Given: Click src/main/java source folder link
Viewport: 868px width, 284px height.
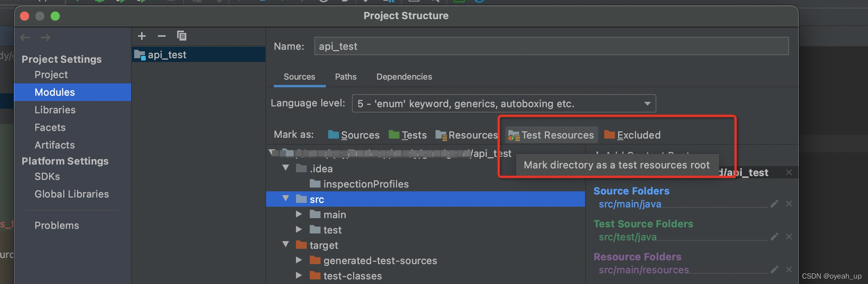Looking at the screenshot, I should [x=630, y=204].
